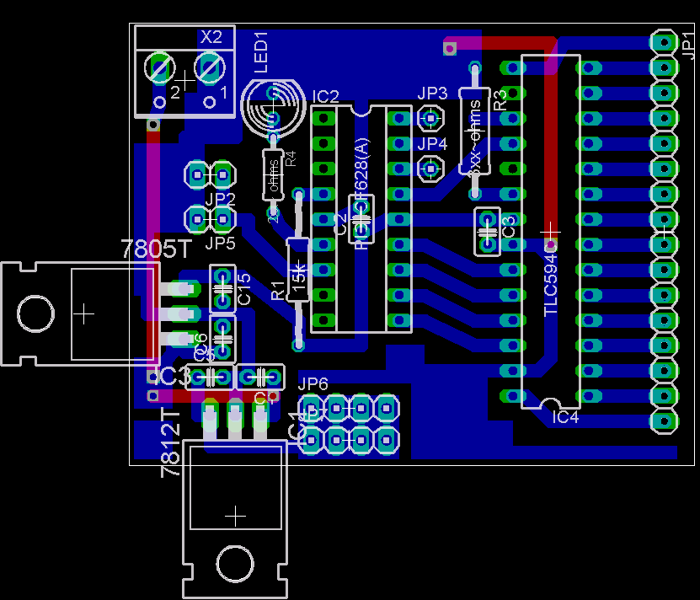Screen dimensions: 700x600
Task: Click the JP4 jumper pad
Action: (431, 169)
